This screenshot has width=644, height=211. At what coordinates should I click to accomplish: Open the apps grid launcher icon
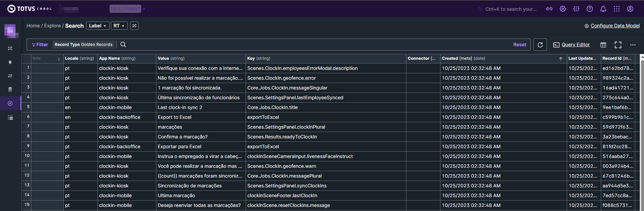[617, 9]
